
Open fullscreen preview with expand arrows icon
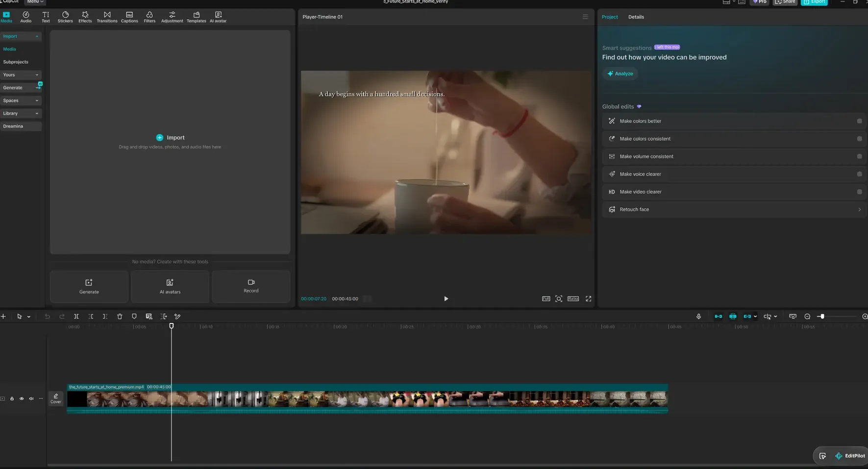coord(588,298)
